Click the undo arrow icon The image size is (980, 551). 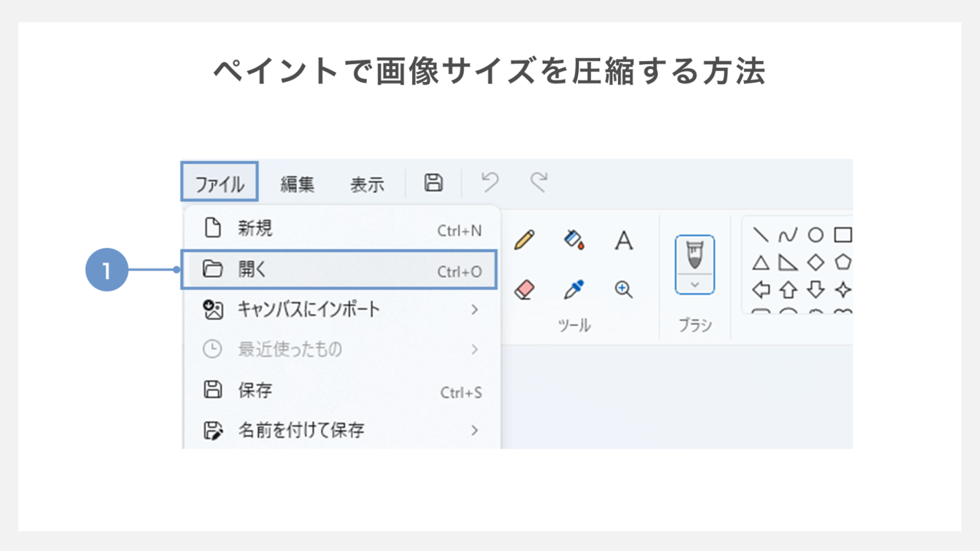tap(490, 182)
